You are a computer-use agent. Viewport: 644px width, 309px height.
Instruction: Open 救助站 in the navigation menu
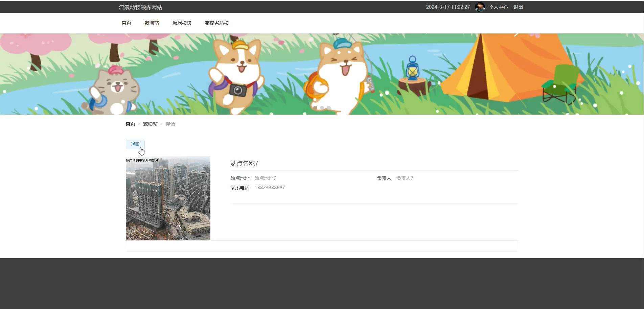point(152,23)
